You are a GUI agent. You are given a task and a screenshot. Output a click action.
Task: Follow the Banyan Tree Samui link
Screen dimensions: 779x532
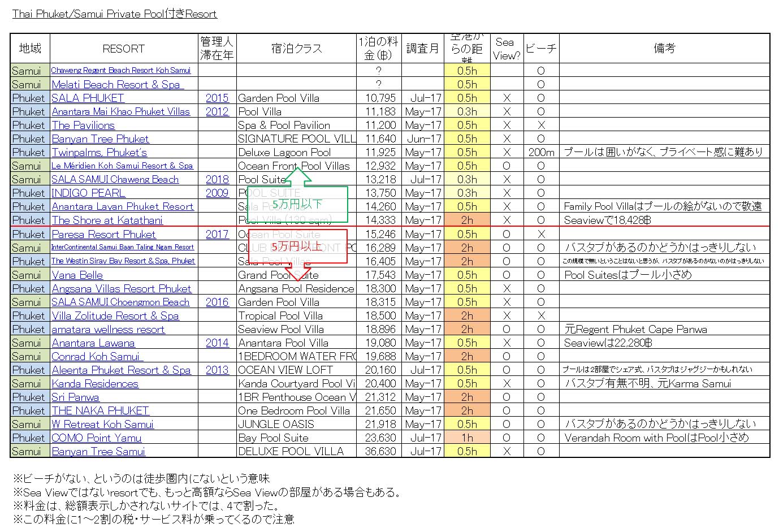coord(98,451)
